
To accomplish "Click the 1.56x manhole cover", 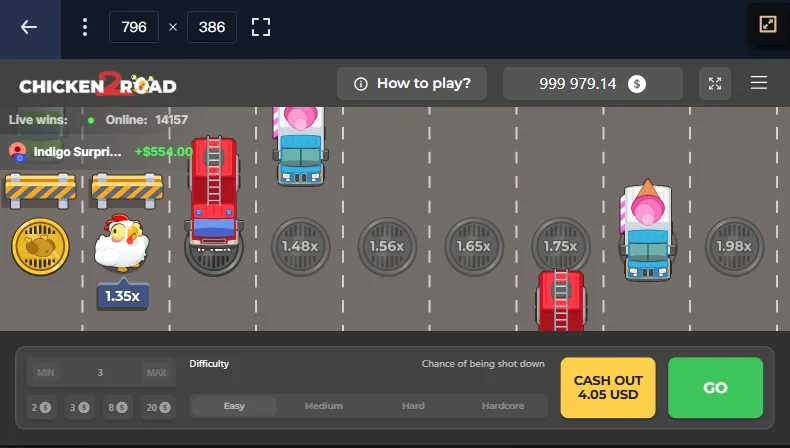I will click(387, 246).
